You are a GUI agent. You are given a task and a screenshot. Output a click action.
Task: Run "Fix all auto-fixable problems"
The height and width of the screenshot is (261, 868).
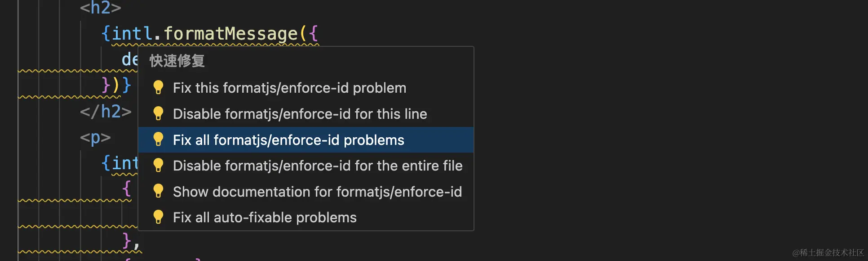[x=265, y=217]
